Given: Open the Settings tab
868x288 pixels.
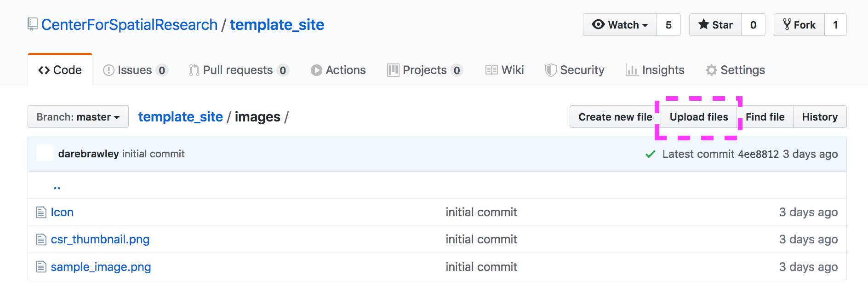Looking at the screenshot, I should coord(735,70).
